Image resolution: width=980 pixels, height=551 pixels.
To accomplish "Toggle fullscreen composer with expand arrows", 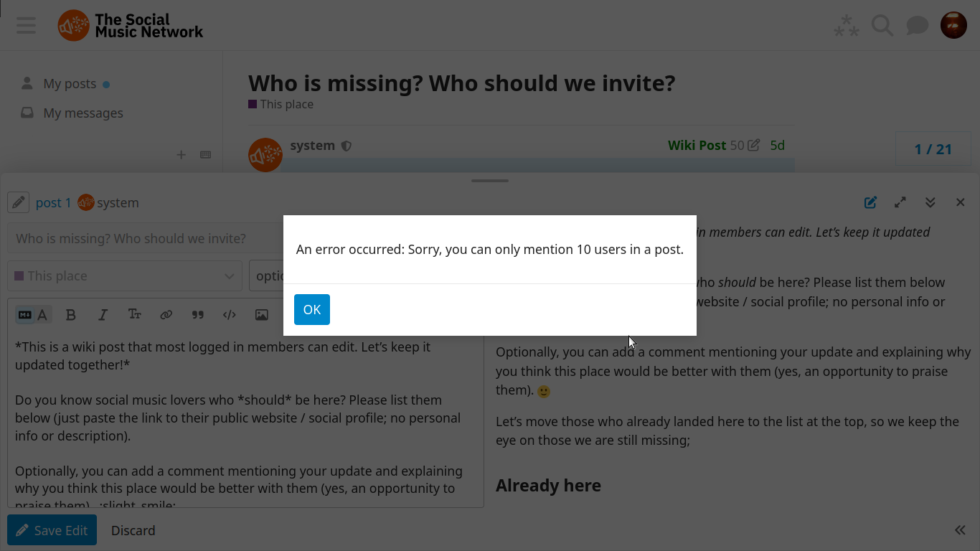I will pos(900,202).
